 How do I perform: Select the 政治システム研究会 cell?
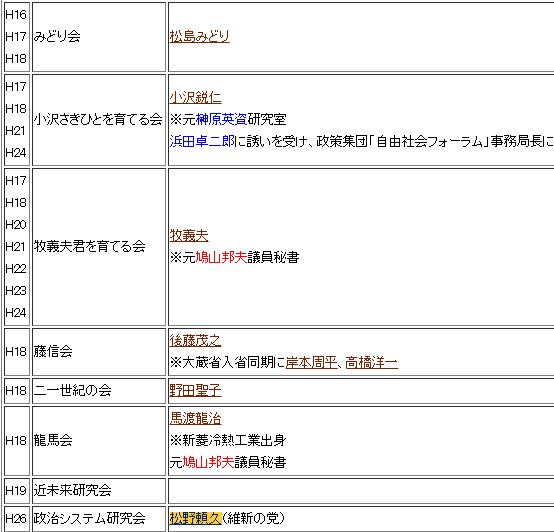coord(99,519)
